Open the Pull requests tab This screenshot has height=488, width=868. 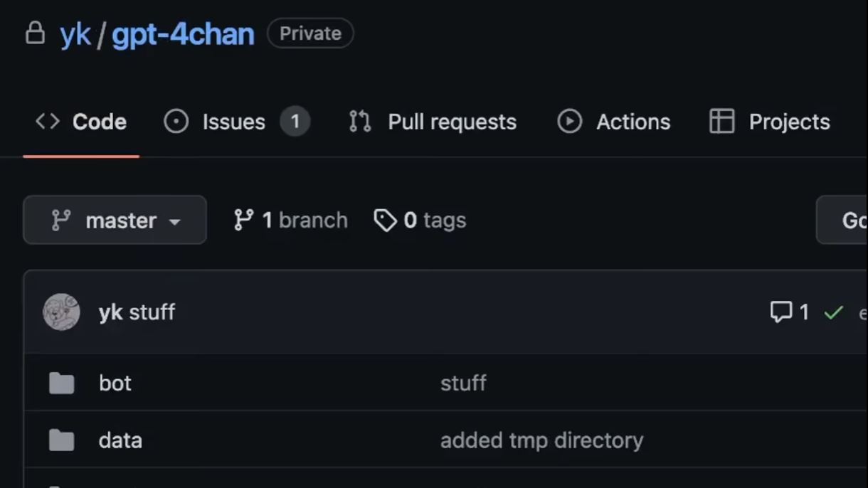click(433, 122)
